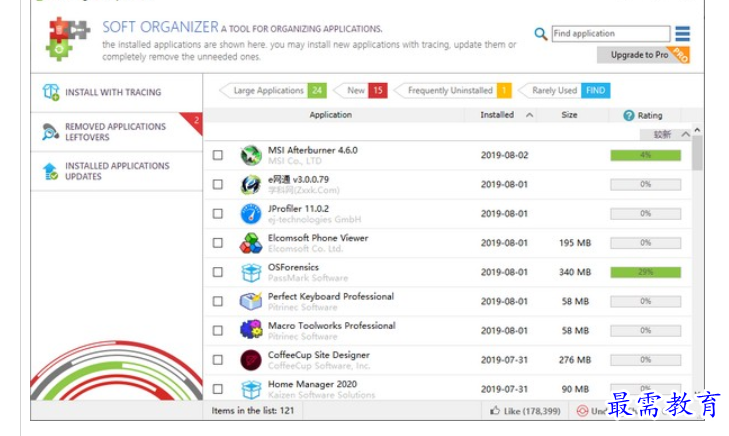This screenshot has height=436, width=729.
Task: Select the Frequently Uninstalled filter tag
Action: point(452,91)
